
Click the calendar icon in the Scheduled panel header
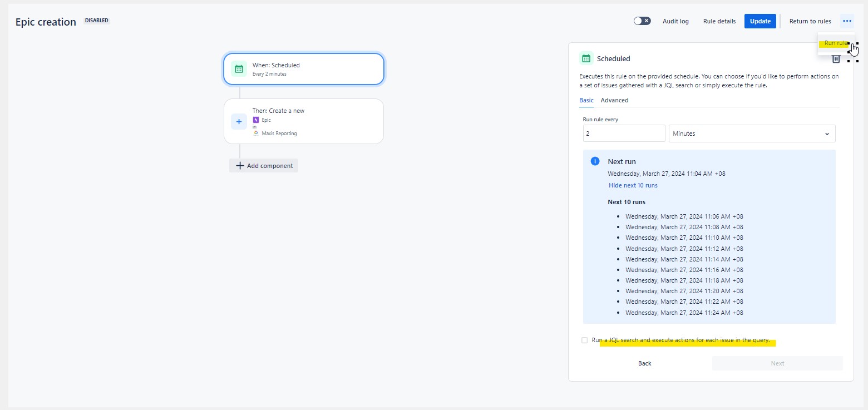click(586, 58)
